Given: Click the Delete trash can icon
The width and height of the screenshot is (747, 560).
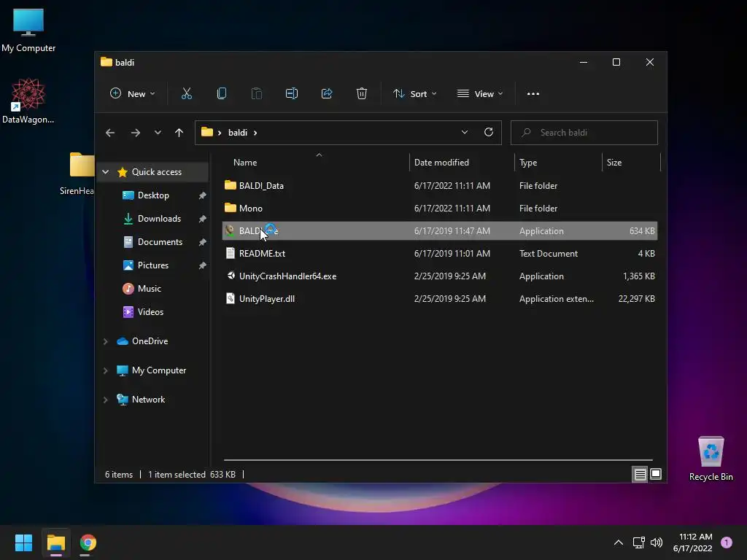Looking at the screenshot, I should pyautogui.click(x=362, y=94).
